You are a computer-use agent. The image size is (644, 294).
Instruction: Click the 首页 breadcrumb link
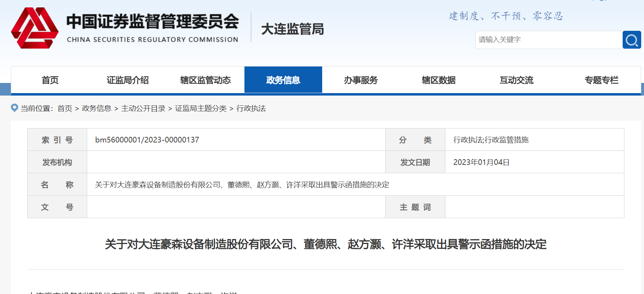coord(65,108)
